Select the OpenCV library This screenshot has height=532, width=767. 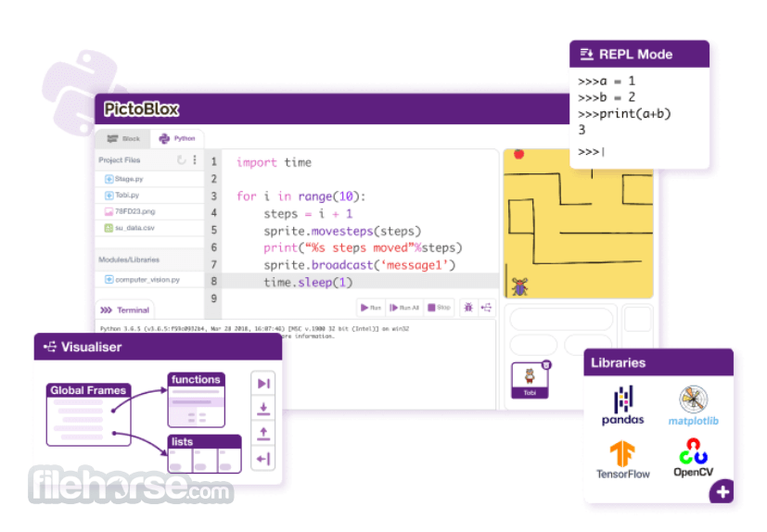[693, 458]
